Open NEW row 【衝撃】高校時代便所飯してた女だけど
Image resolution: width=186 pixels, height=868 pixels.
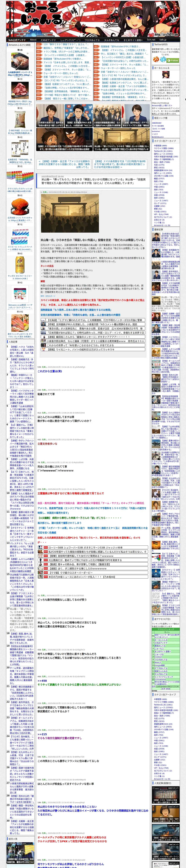click(x=93, y=556)
